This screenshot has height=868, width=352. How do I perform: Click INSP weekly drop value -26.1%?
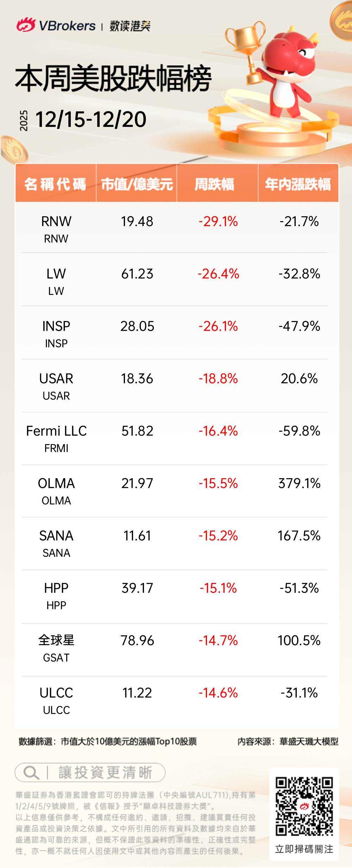click(218, 326)
